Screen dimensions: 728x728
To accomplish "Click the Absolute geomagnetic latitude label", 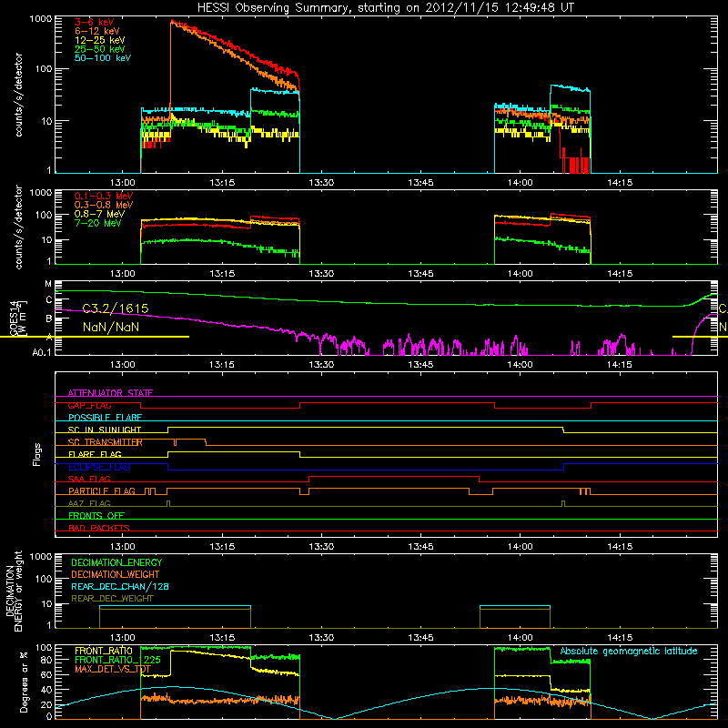I will [629, 652].
